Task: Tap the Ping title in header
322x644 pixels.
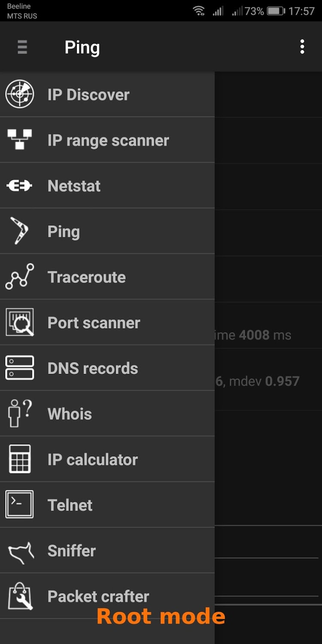Action: point(82,47)
